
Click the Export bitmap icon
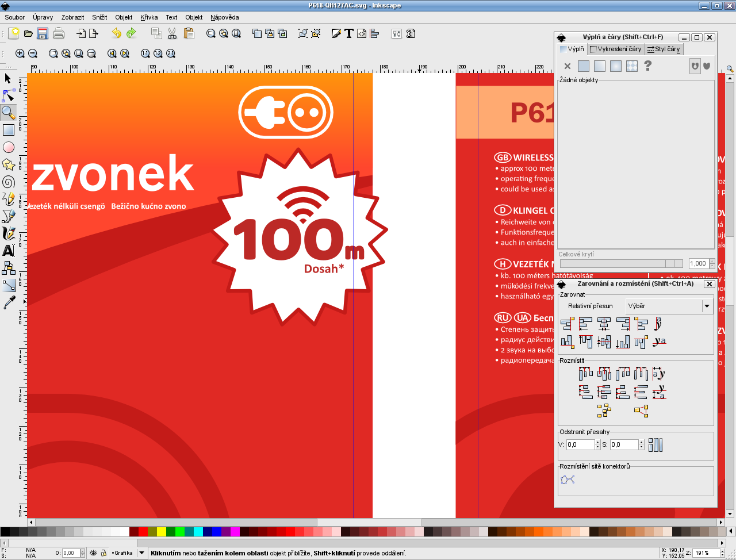point(94,33)
